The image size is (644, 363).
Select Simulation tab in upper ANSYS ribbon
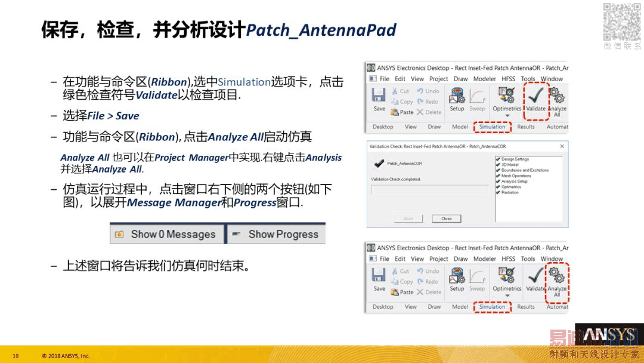coord(492,127)
